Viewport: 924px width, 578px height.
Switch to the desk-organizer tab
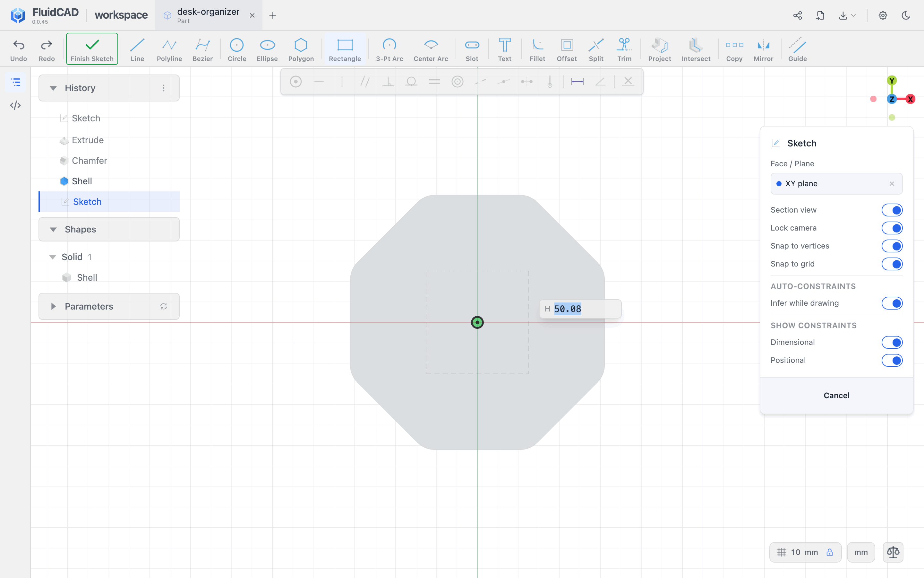208,15
